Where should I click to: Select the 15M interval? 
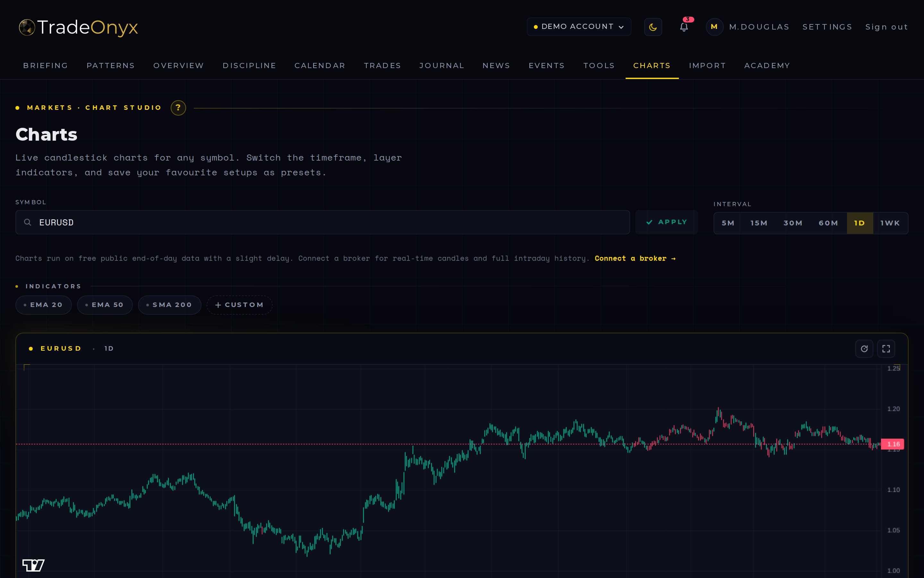759,223
